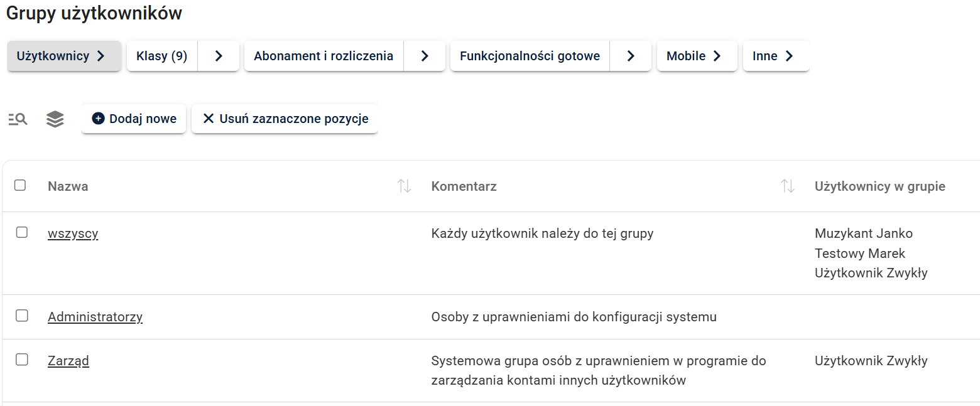Select the Administratorzy row checkbox
The image size is (980, 406).
tap(22, 316)
